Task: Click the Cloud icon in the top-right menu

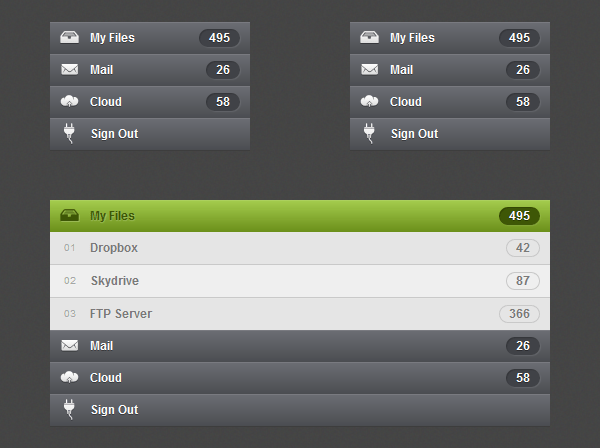Action: pos(369,101)
